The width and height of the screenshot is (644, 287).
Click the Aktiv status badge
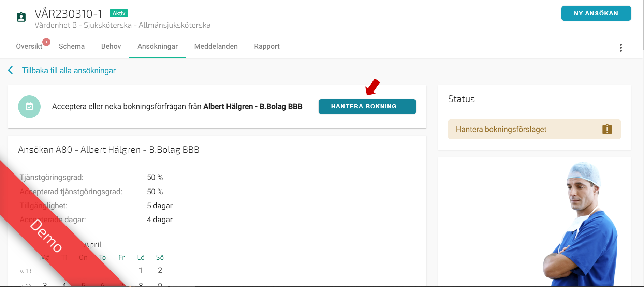(x=119, y=13)
